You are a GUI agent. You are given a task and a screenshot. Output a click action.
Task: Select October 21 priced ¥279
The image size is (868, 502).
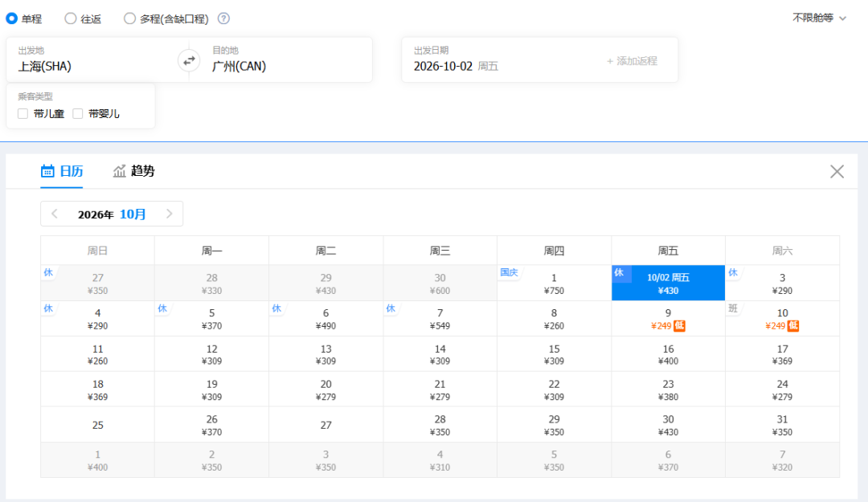tap(440, 390)
